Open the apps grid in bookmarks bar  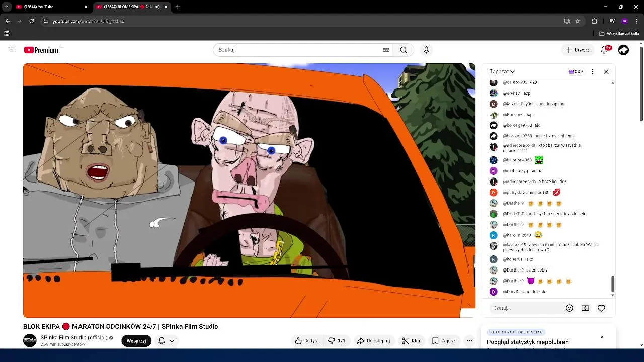click(7, 34)
